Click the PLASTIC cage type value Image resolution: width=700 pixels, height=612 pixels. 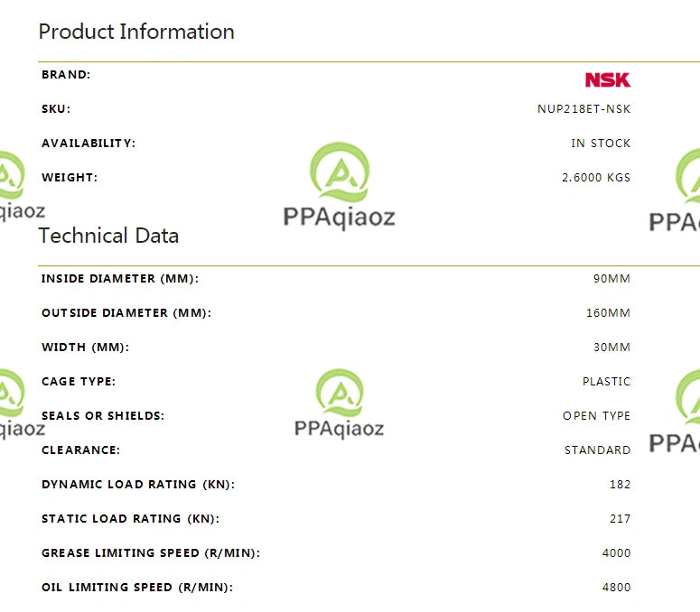pyautogui.click(x=606, y=382)
